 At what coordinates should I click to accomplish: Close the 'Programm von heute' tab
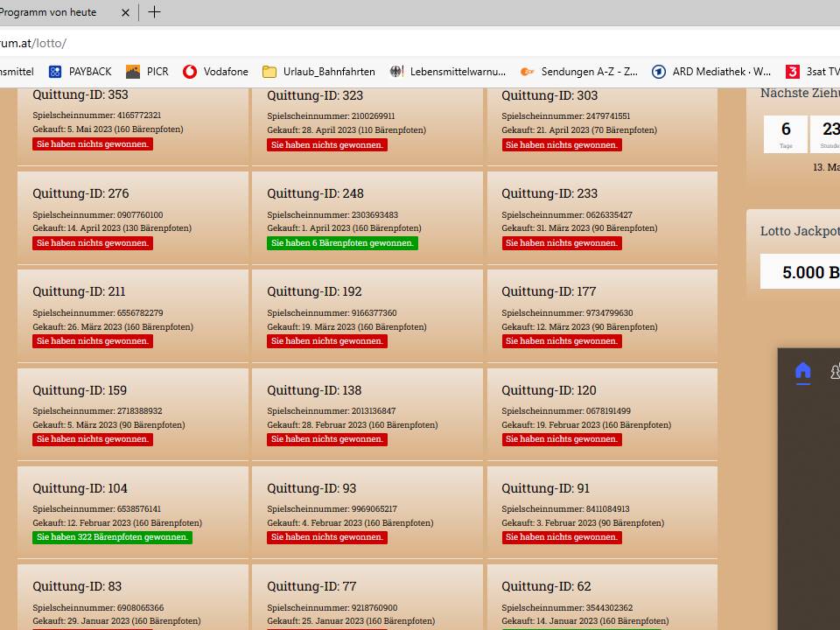pyautogui.click(x=125, y=12)
